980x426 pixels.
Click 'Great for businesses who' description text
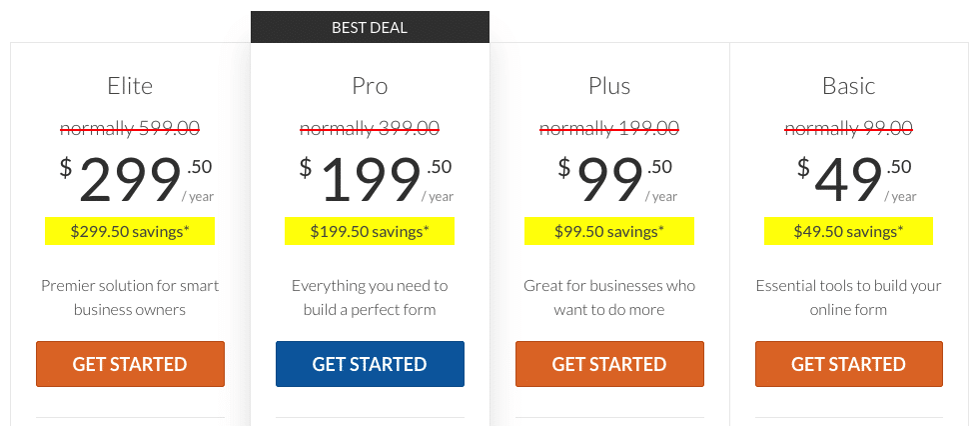coord(609,286)
